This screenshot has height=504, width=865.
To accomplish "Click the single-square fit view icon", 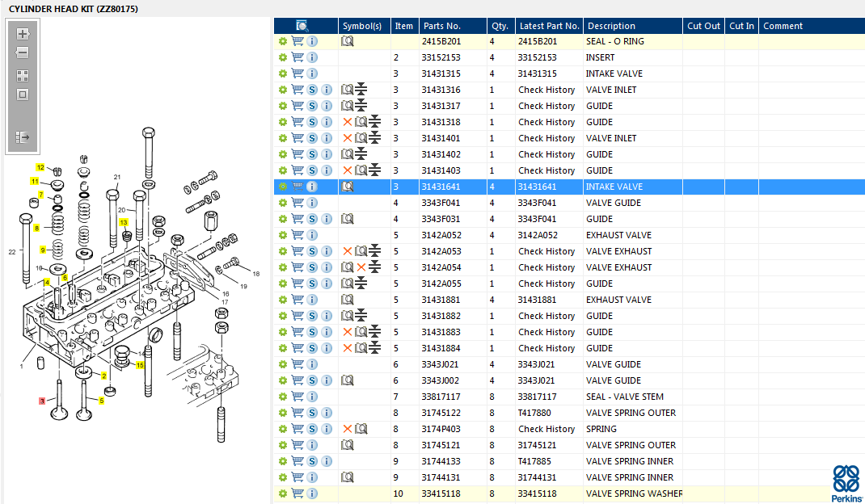I will point(23,94).
